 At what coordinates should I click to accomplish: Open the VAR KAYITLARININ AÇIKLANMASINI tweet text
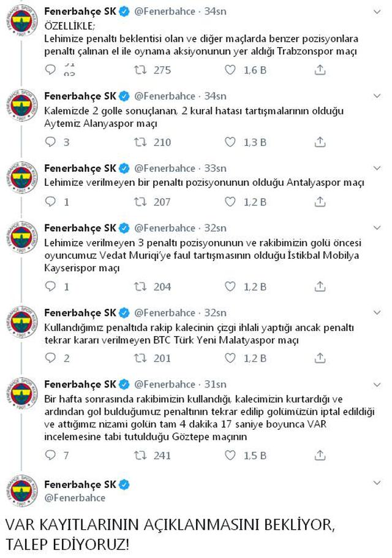(170, 534)
